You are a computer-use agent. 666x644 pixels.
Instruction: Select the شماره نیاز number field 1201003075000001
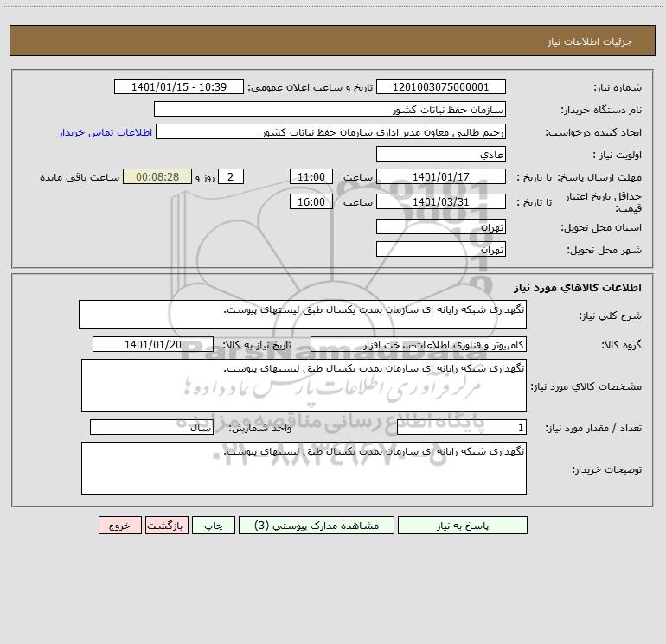pos(441,86)
